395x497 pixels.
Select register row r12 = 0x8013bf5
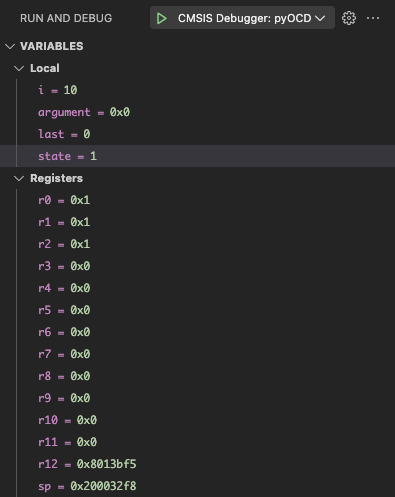pos(197,464)
